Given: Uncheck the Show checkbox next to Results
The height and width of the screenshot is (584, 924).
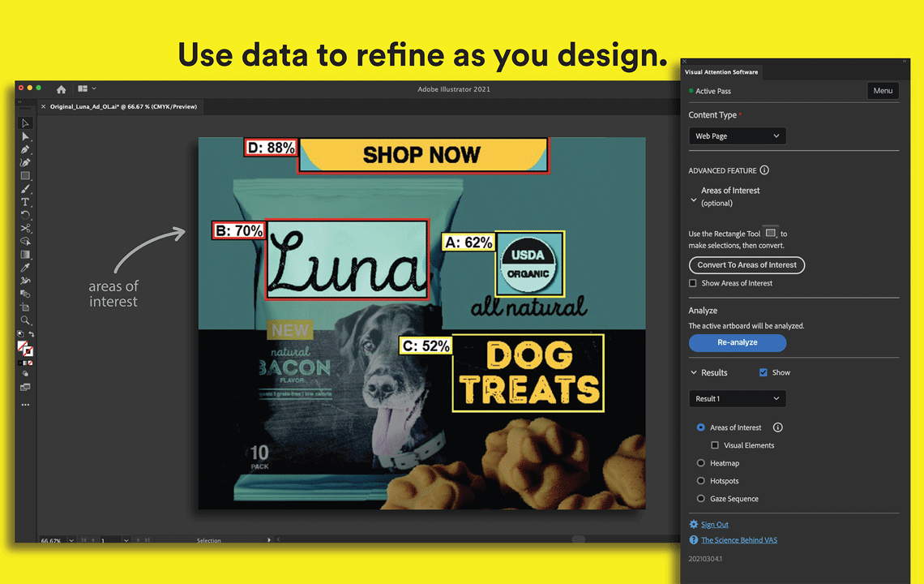Looking at the screenshot, I should point(763,372).
